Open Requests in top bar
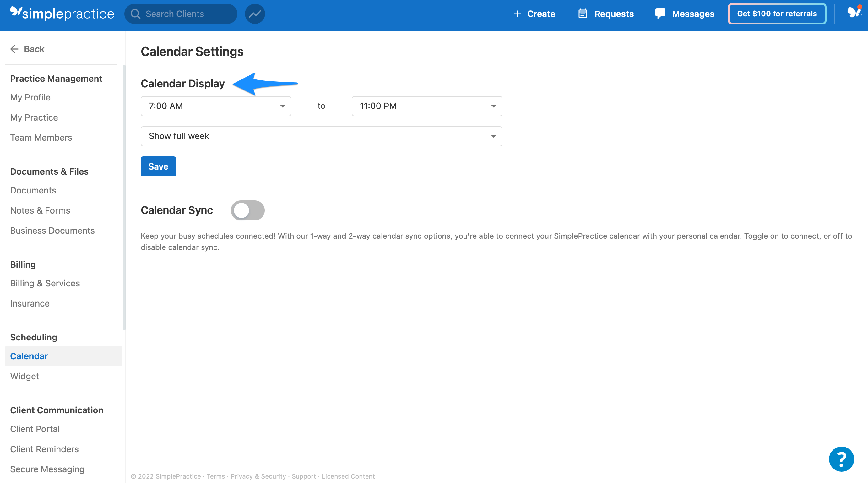This screenshot has height=483, width=868. (x=614, y=14)
